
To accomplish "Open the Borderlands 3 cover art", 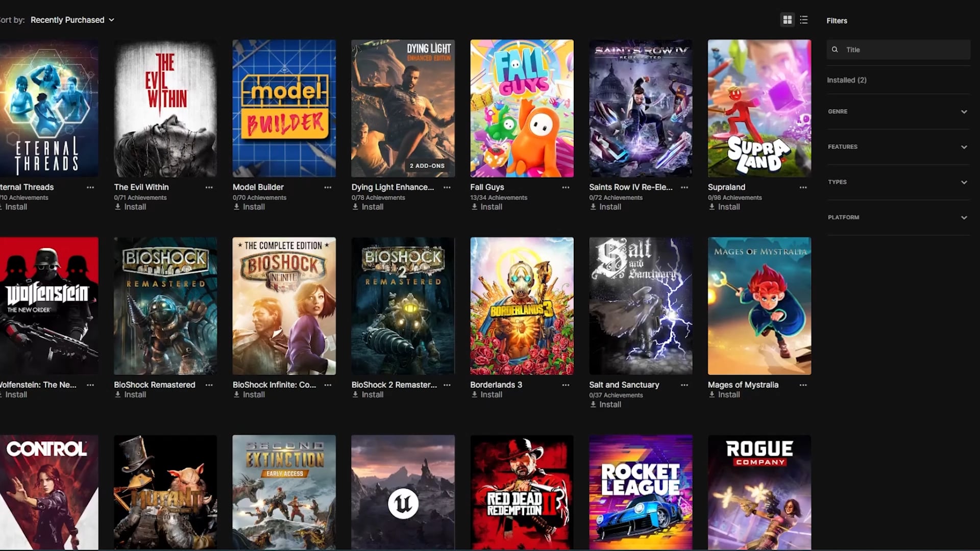I will [522, 306].
